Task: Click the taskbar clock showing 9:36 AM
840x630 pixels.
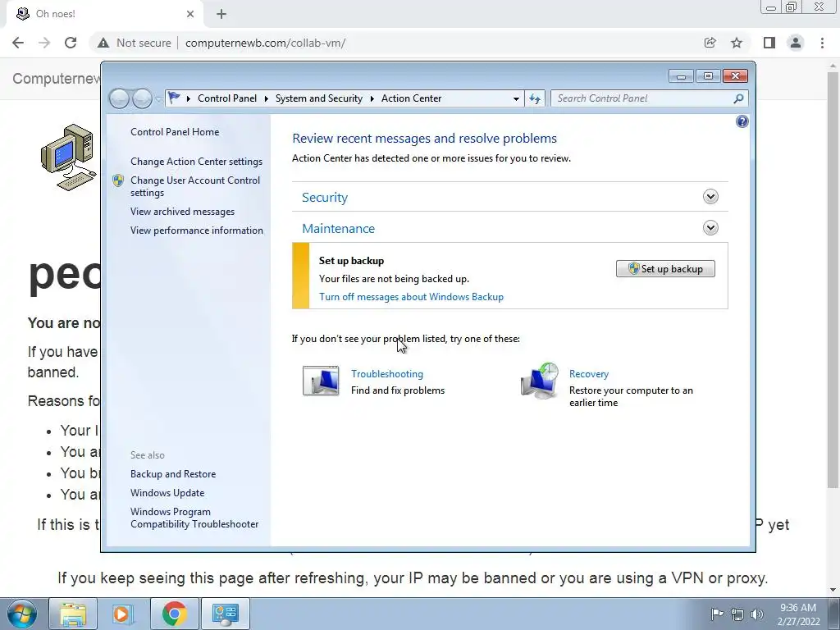Action: click(x=798, y=614)
